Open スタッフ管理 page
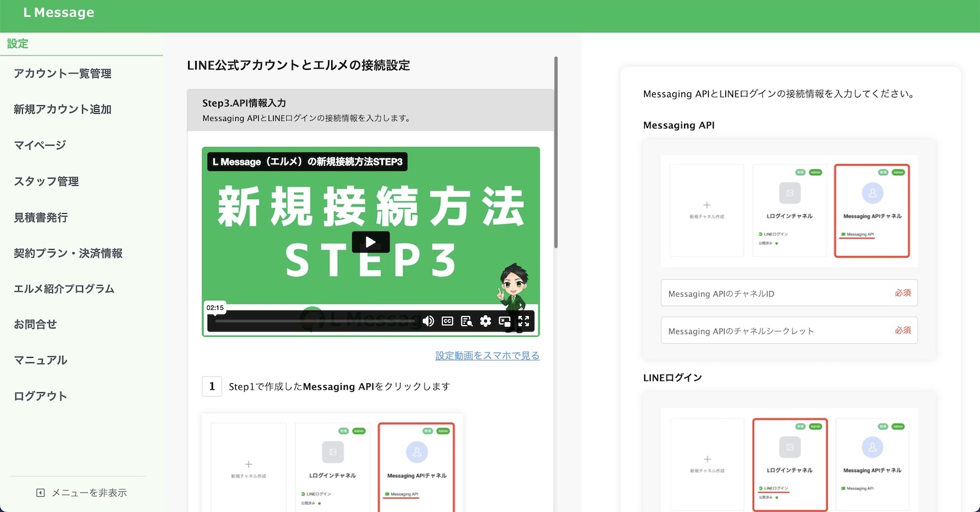The width and height of the screenshot is (980, 512). coord(46,181)
